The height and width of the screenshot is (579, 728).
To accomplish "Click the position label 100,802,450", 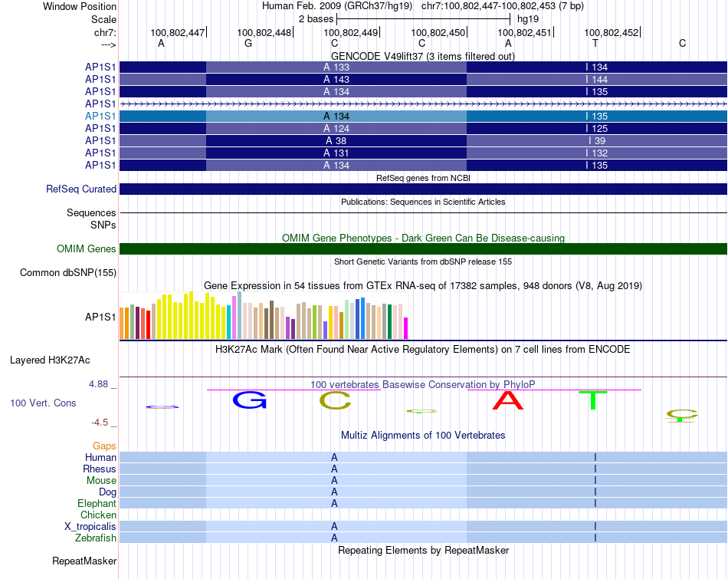I will [438, 32].
